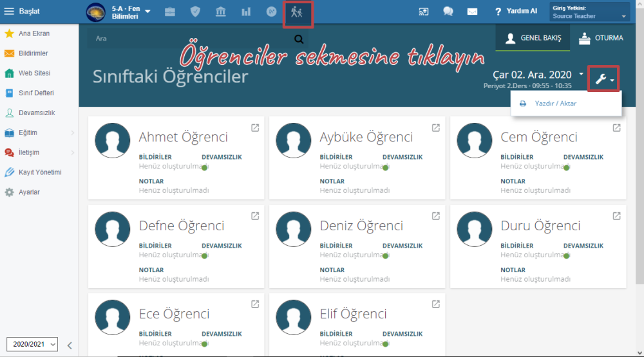
Task: Open the Deniz Öğrenci name link
Action: click(x=361, y=226)
